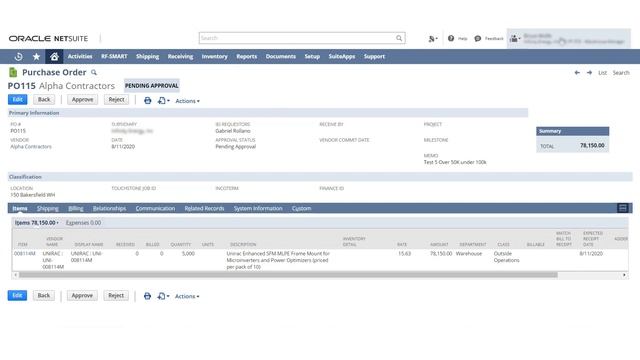Switch to the Items subtab

tap(20, 208)
